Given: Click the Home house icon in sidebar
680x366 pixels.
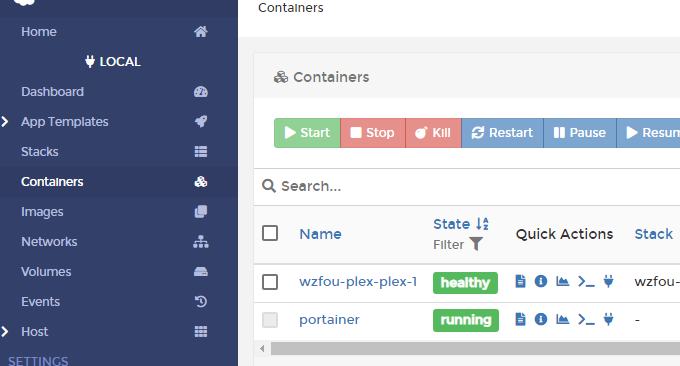Looking at the screenshot, I should (200, 32).
